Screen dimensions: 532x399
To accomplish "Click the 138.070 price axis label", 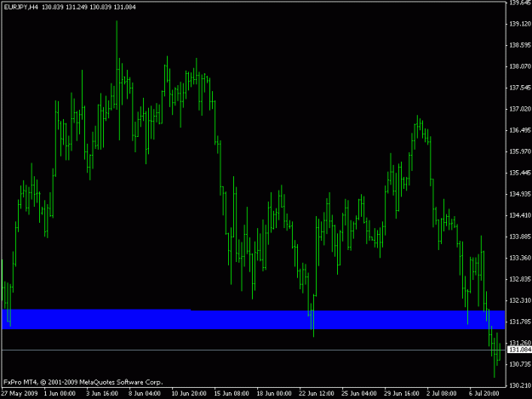I will click(520, 66).
